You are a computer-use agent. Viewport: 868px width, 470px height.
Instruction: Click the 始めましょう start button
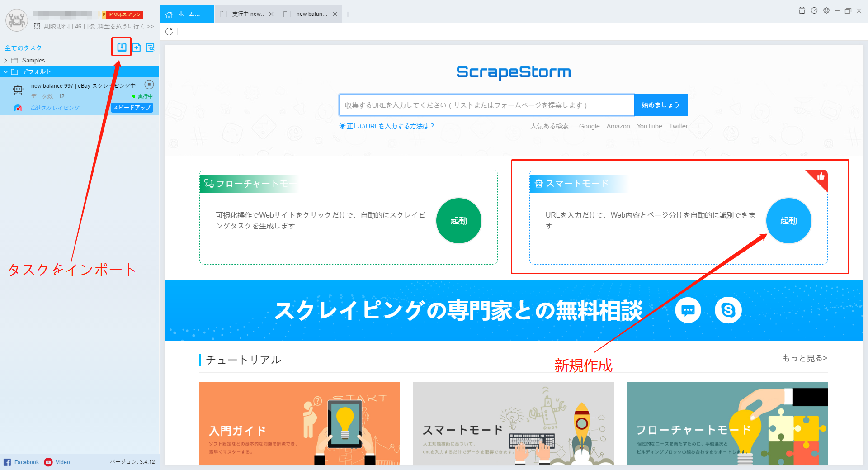[x=660, y=105]
